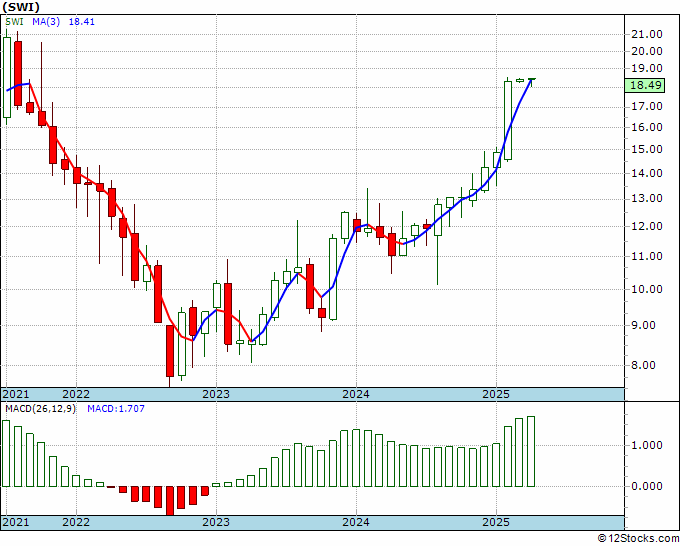
Task: Click the MA(3) legend label
Action: (46, 22)
